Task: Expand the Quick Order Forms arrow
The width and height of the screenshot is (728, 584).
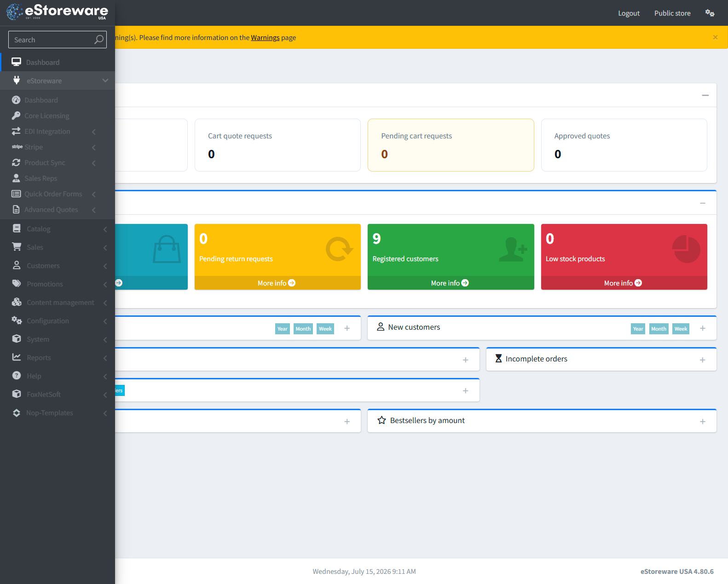Action: click(94, 194)
